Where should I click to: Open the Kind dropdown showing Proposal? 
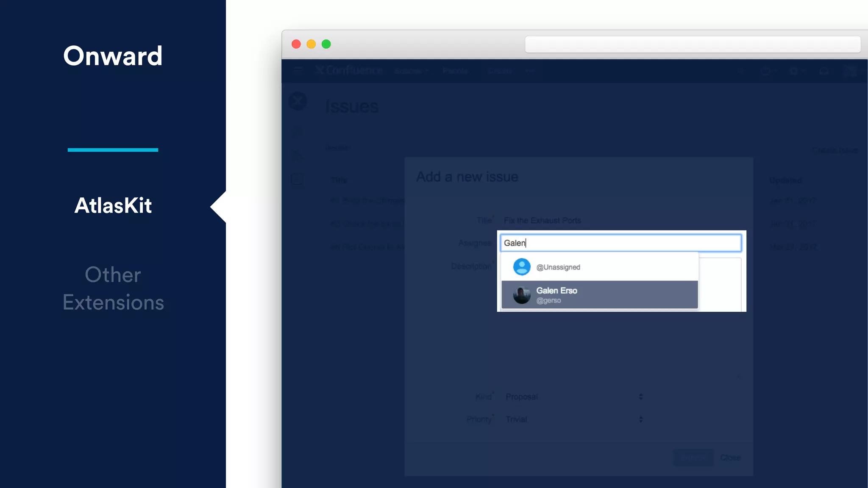pyautogui.click(x=574, y=396)
